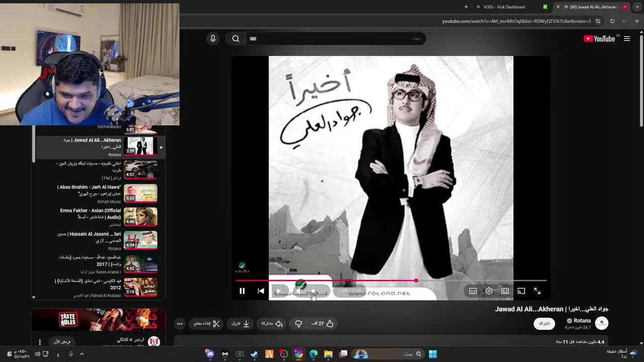Open Microsoft Edge from taskbar

313,354
